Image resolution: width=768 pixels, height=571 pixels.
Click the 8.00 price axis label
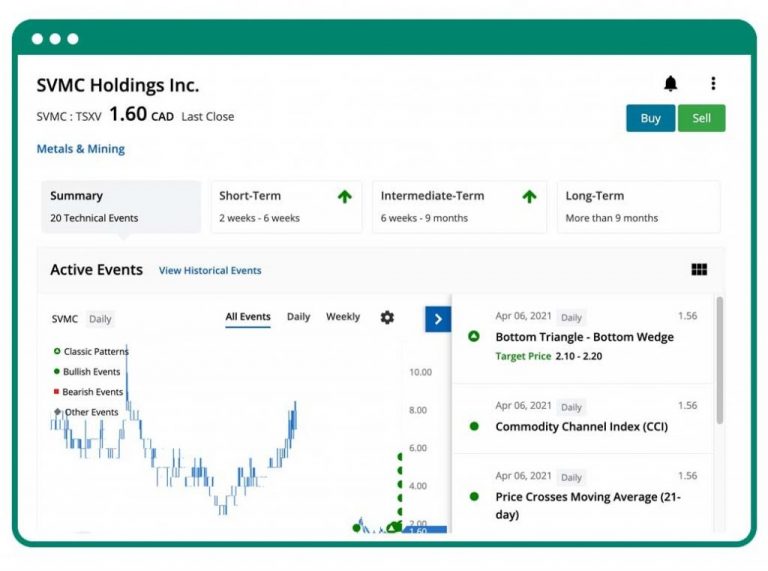[418, 410]
